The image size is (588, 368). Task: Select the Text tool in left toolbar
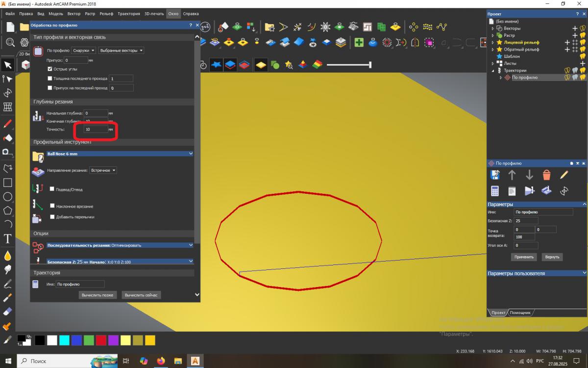[x=8, y=239]
